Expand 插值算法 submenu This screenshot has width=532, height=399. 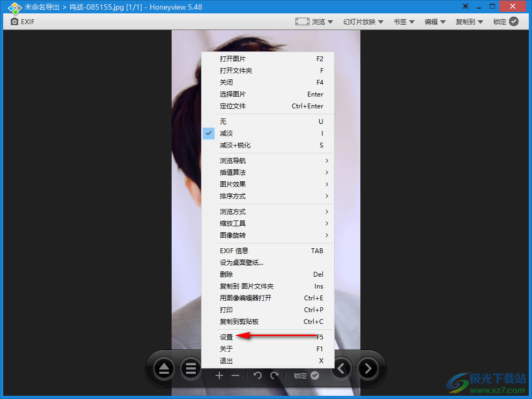click(x=268, y=172)
